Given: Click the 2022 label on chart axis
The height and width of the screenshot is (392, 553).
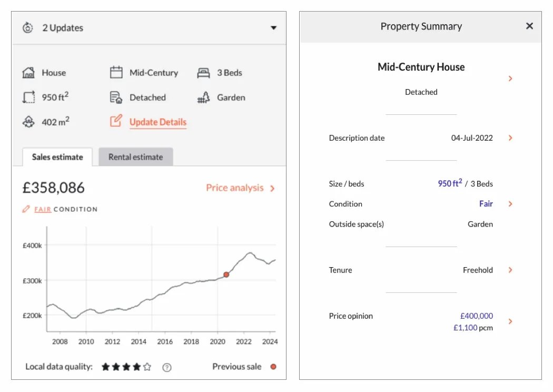Looking at the screenshot, I should [x=244, y=341].
